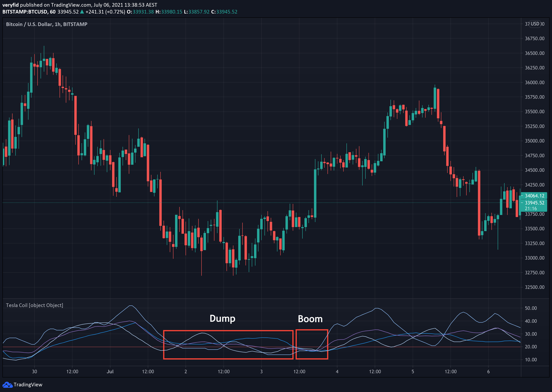
Task: Click the current price label 33945.52
Action: (x=534, y=203)
